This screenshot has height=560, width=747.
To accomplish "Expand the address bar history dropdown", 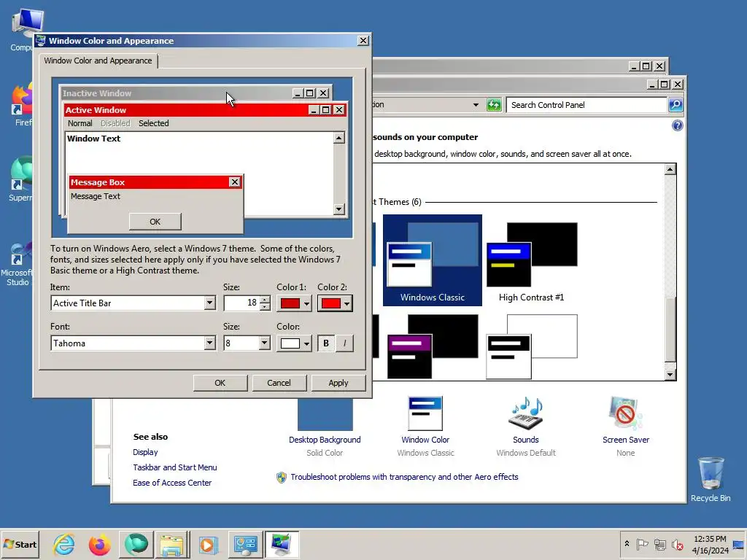I will coord(476,105).
